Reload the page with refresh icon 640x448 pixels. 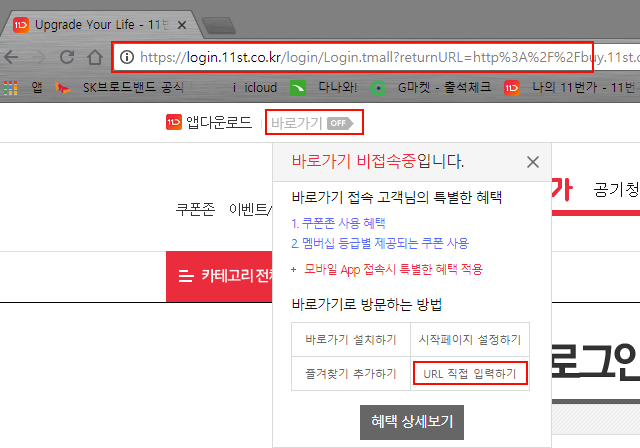[67, 57]
